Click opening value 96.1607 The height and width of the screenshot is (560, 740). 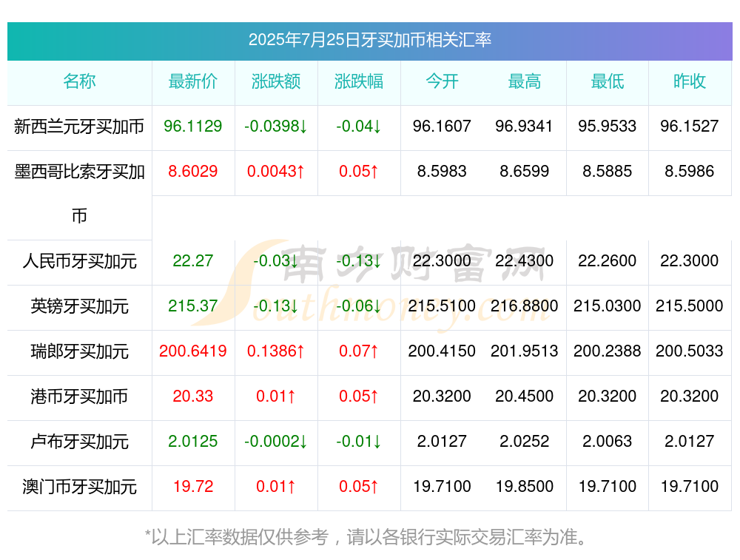pyautogui.click(x=442, y=126)
